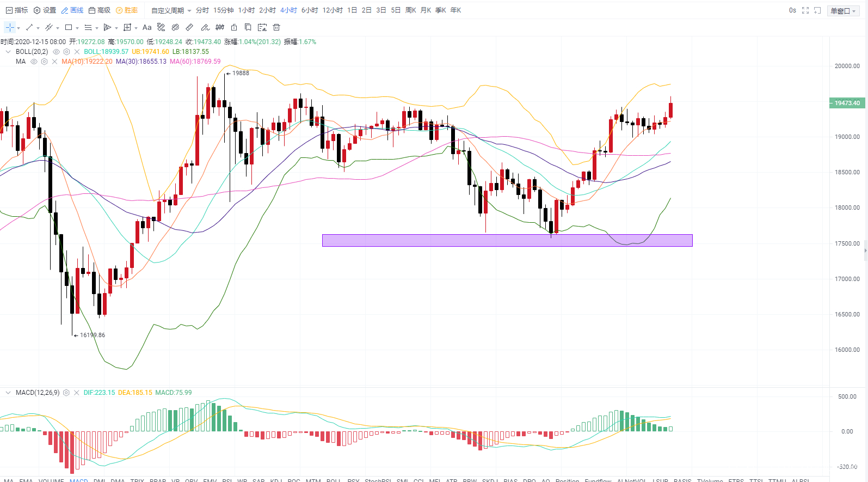Select the rectangle shape drawing tool

tap(69, 27)
